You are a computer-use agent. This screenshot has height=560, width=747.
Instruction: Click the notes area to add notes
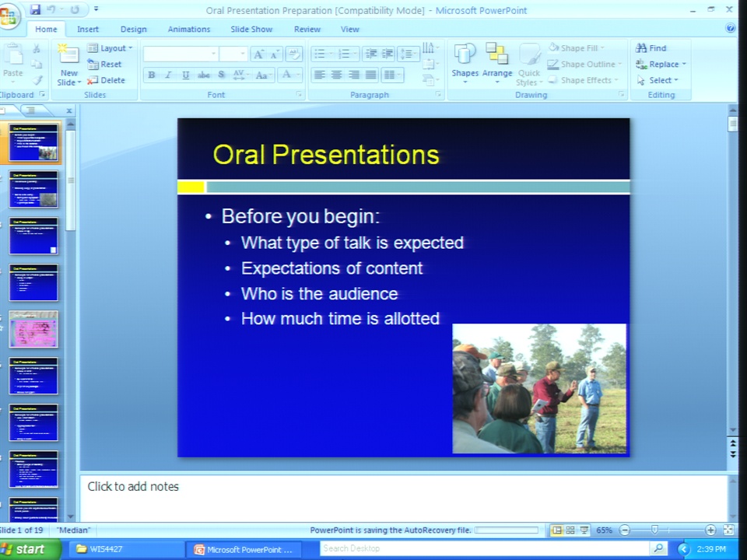[x=403, y=498]
